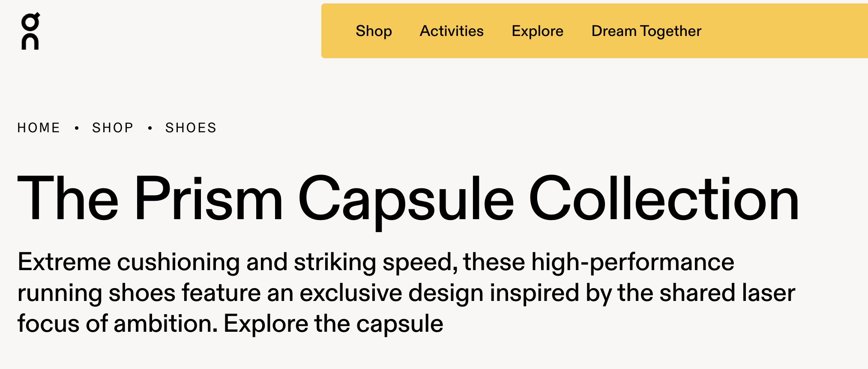
Task: Go to the HOME breadcrumb link
Action: [x=39, y=128]
